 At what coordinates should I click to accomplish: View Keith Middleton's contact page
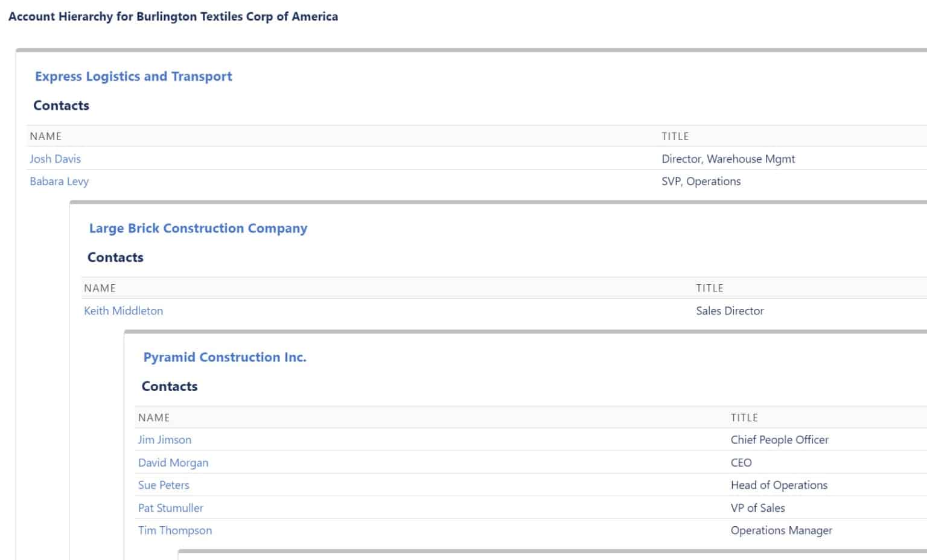point(123,311)
